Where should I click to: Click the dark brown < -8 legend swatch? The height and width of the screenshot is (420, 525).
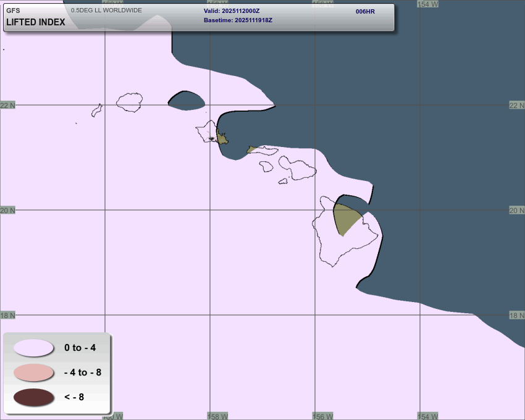click(x=33, y=397)
